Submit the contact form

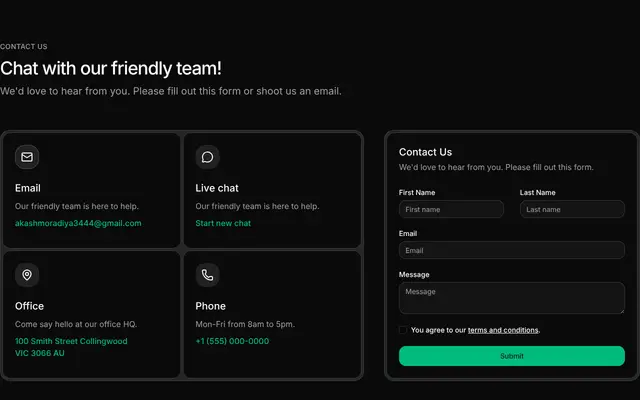[x=512, y=356]
